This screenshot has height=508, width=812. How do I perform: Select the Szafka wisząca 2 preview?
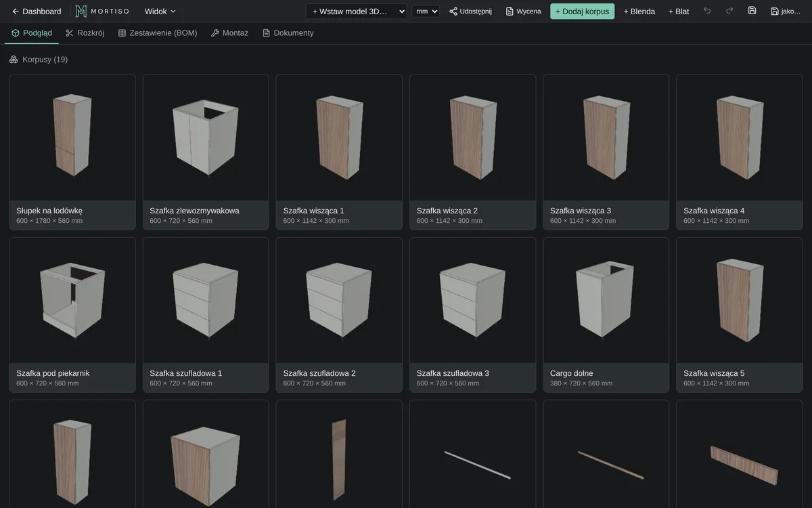coord(472,137)
